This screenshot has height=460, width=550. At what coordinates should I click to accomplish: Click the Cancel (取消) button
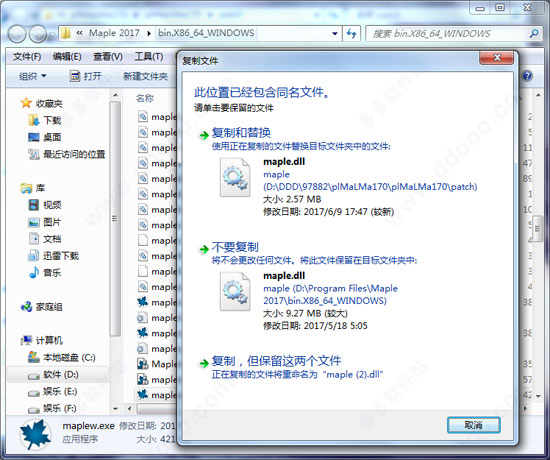click(474, 425)
